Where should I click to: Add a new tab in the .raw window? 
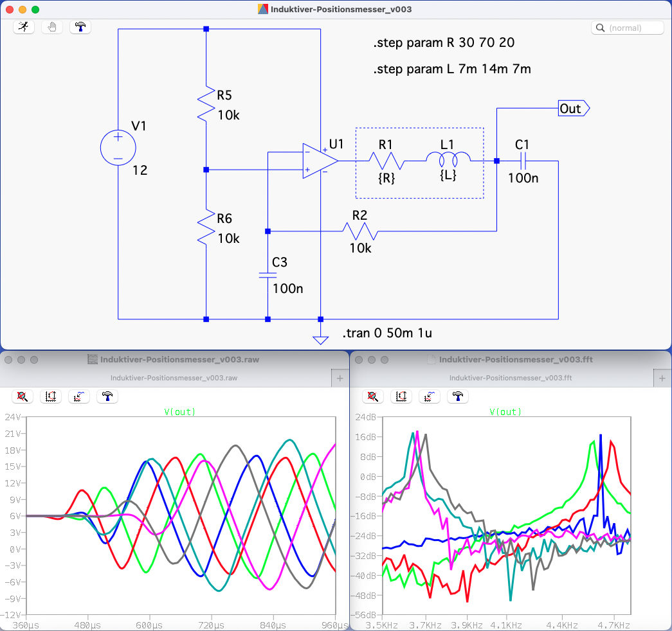click(340, 378)
